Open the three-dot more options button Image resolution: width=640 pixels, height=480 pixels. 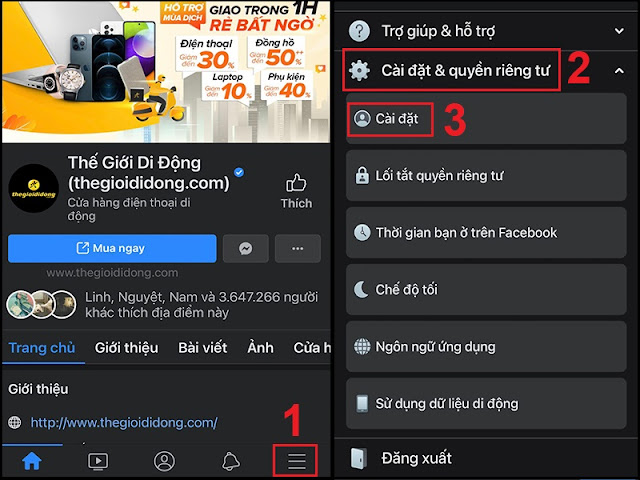tap(298, 248)
